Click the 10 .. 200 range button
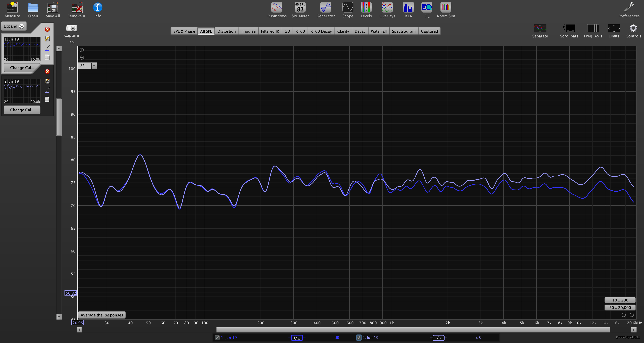Image resolution: width=644 pixels, height=343 pixels. [x=620, y=300]
